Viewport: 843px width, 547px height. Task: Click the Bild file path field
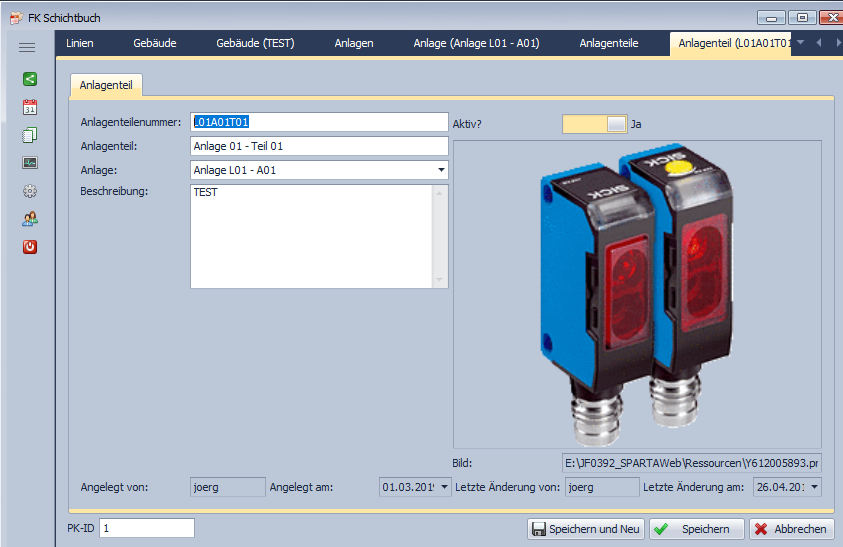click(x=692, y=463)
